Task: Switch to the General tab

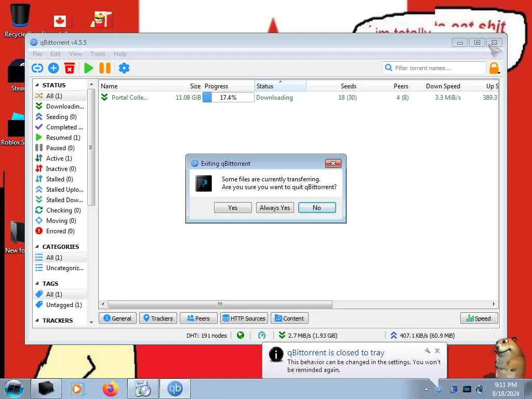Action: pos(117,318)
